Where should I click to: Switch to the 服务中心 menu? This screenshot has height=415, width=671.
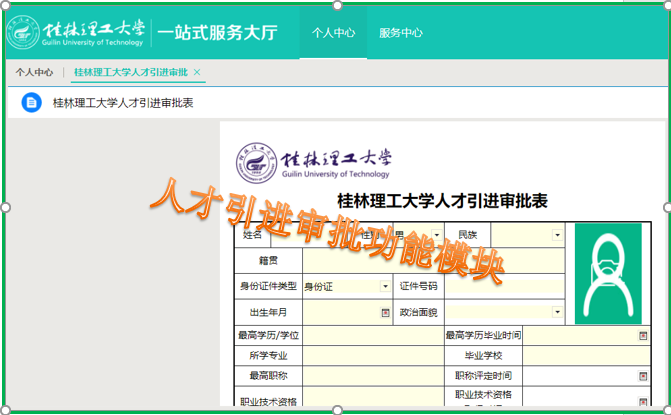click(x=400, y=32)
